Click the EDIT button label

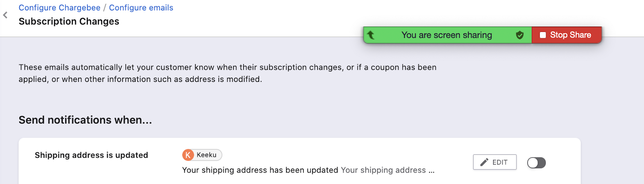point(500,162)
